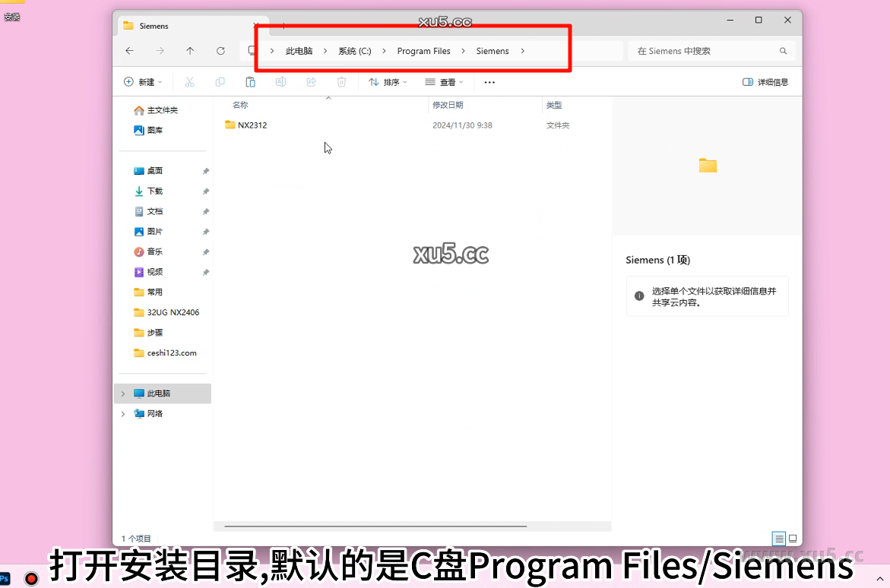The image size is (890, 588).
Task: Switch to details layout at the status bar
Action: (778, 538)
